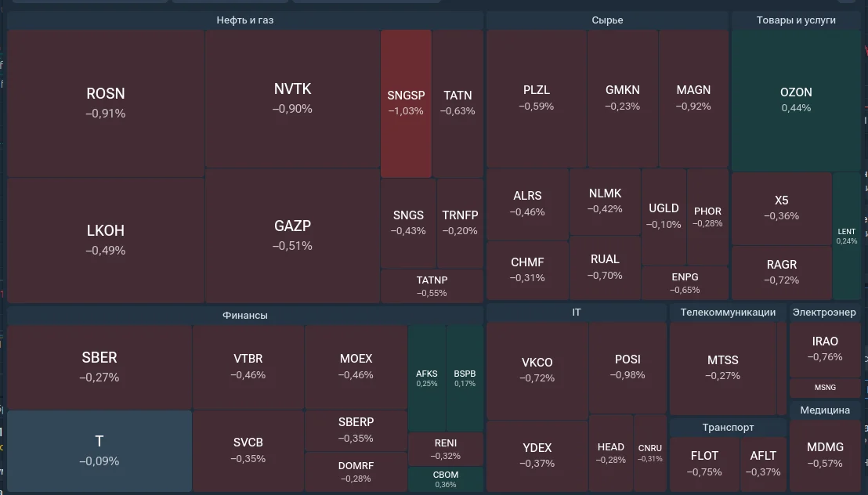Screen dimensions: 868x495
Task: Click the Телекоммуникации sector header
Action: pyautogui.click(x=728, y=313)
